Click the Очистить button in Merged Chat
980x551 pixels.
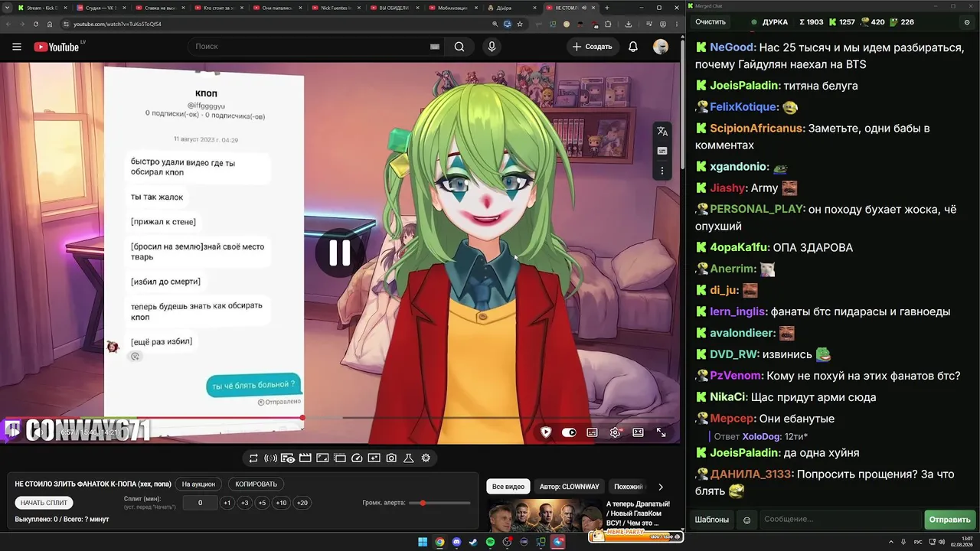coord(710,22)
